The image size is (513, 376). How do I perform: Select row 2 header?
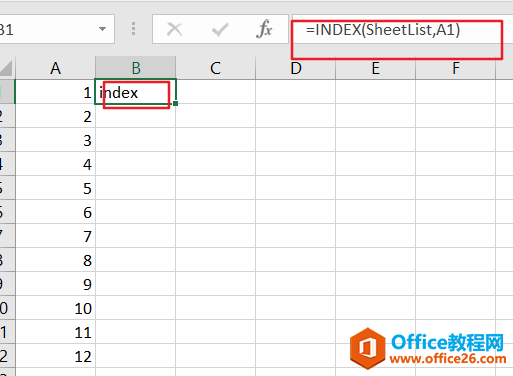pyautogui.click(x=7, y=116)
